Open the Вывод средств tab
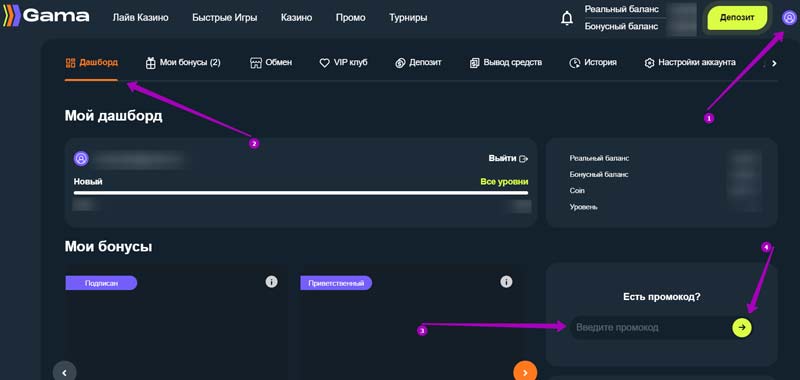 506,63
